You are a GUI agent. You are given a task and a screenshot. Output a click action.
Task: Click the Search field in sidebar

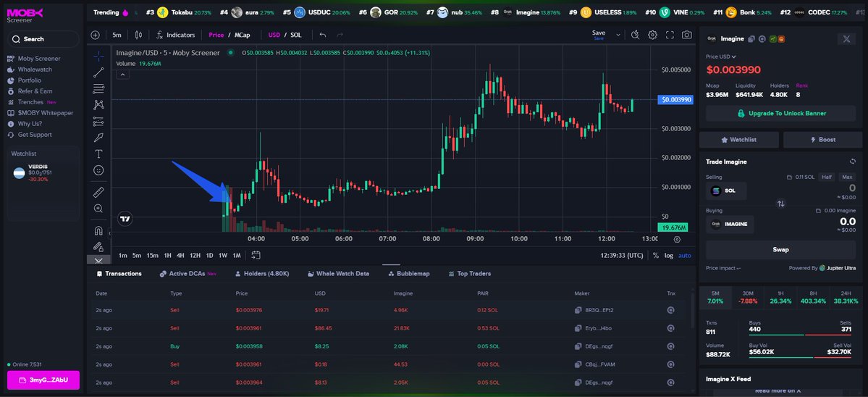point(43,39)
